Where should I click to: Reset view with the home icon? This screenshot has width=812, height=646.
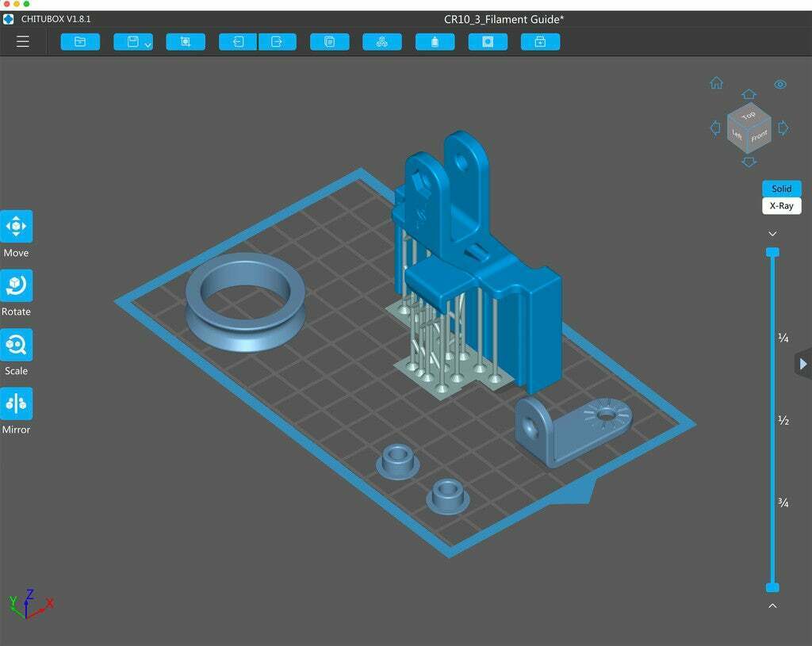point(716,82)
